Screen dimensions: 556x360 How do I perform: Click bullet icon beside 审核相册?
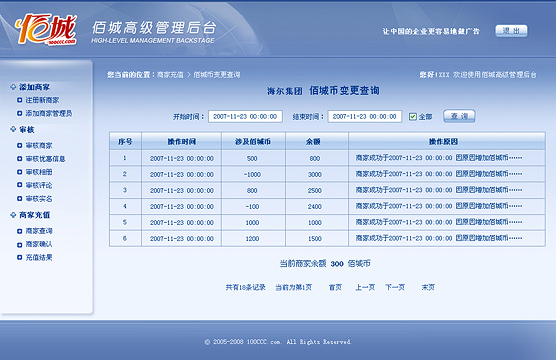20,172
